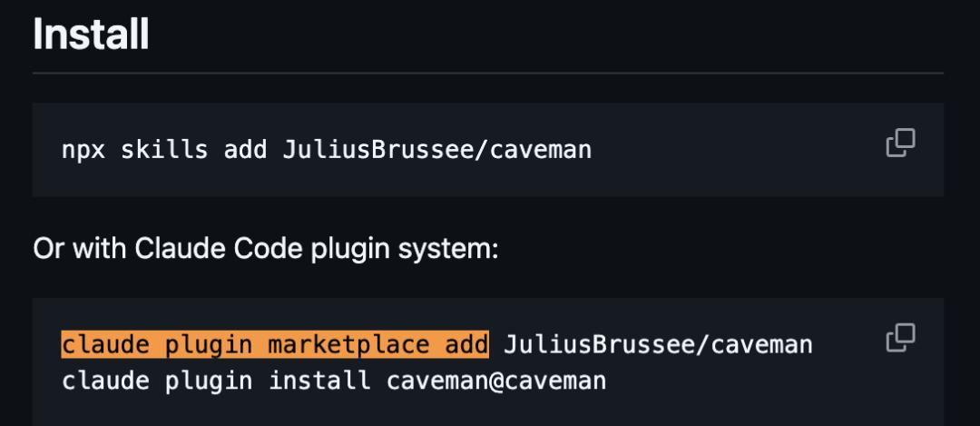Click the orange highlighted command text
This screenshot has width=980, height=426.
coord(274,345)
